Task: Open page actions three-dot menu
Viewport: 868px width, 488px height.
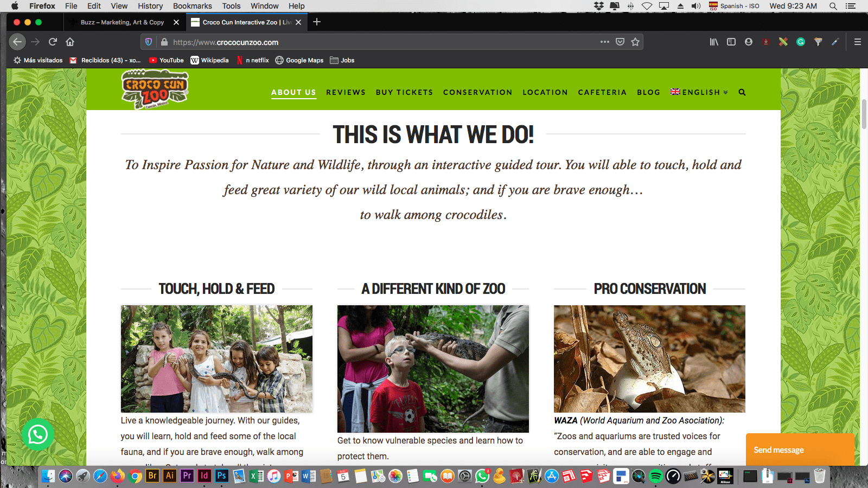Action: [x=604, y=42]
